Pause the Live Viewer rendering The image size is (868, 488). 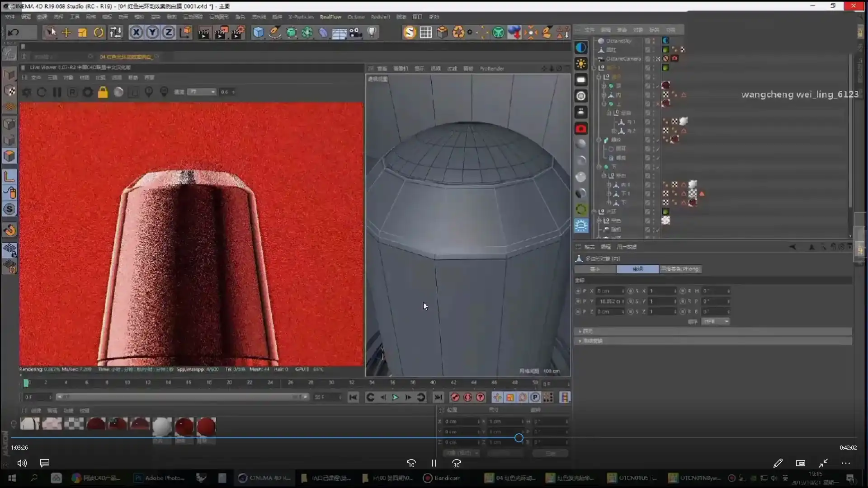tap(57, 92)
